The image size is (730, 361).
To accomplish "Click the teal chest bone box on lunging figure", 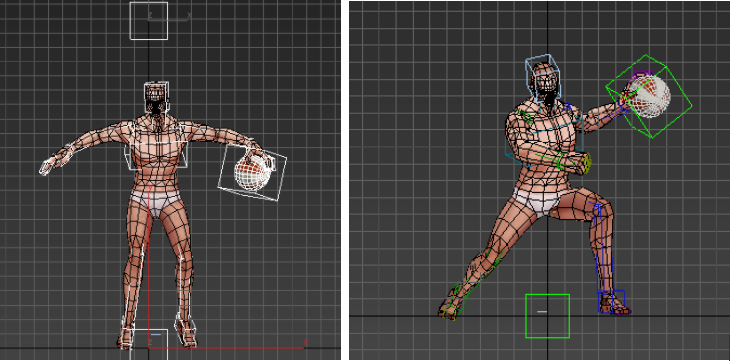I will (544, 140).
